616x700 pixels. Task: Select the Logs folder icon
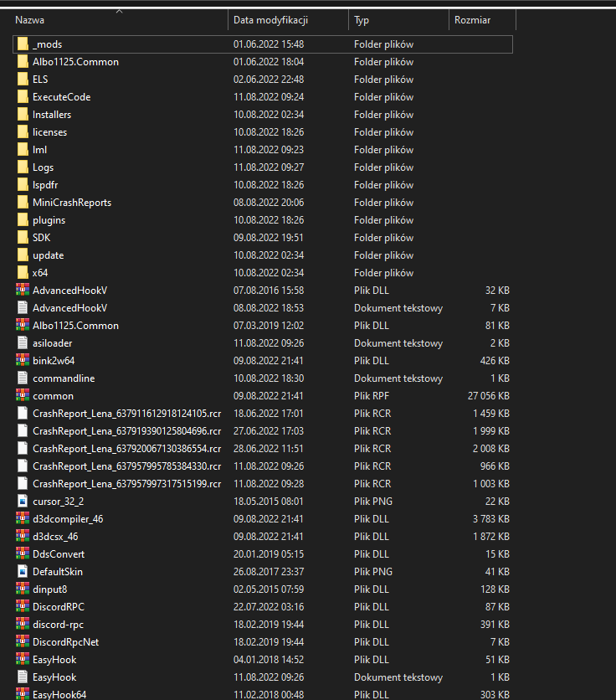23,167
